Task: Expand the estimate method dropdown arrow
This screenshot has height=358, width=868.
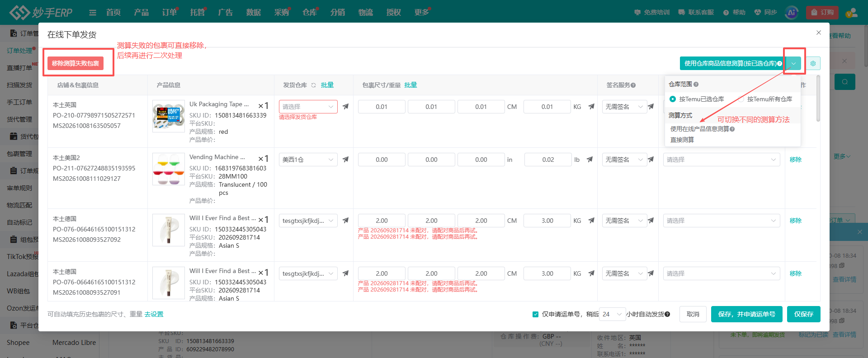Action: click(793, 63)
